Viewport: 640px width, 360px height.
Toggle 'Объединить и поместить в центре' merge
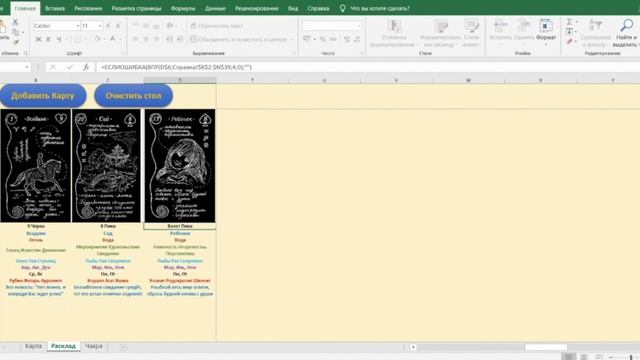[239, 39]
